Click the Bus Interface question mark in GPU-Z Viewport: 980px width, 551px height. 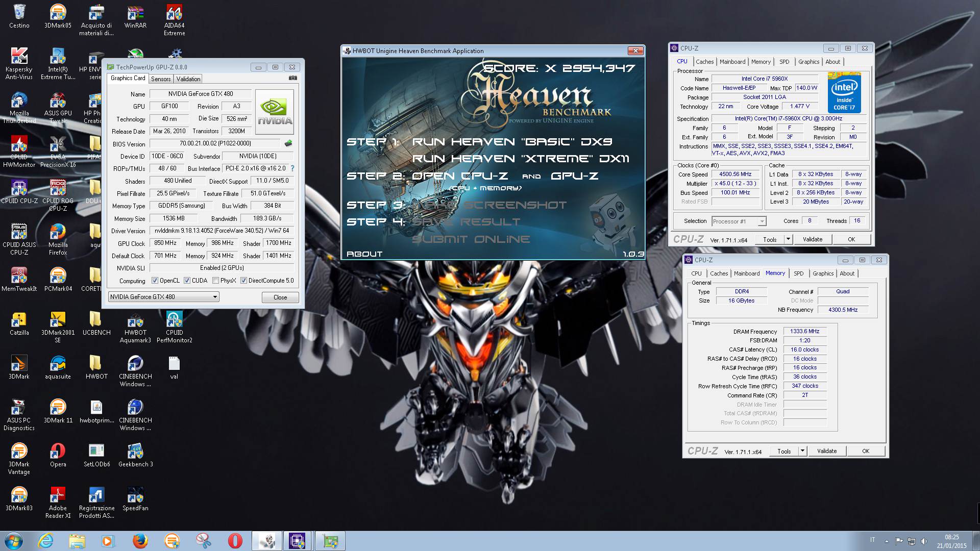coord(292,168)
